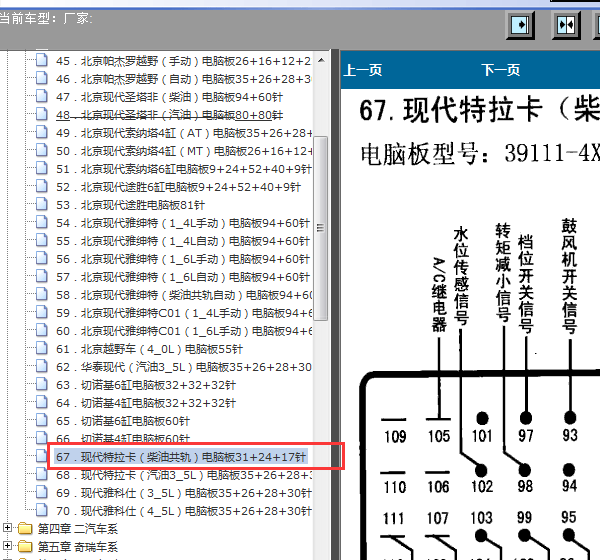This screenshot has width=600, height=560.
Task: Open item 63 切诺基6缸电脑板32+32+32针
Action: click(x=146, y=385)
